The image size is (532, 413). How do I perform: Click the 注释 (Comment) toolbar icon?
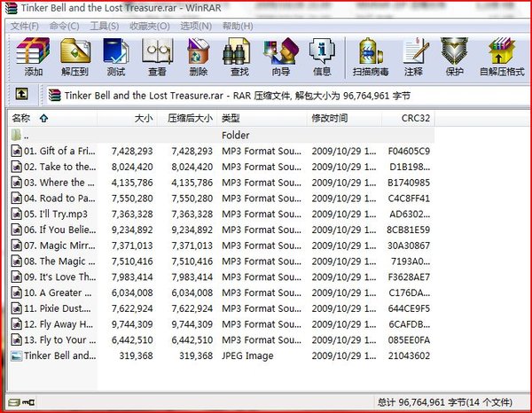pyautogui.click(x=415, y=51)
